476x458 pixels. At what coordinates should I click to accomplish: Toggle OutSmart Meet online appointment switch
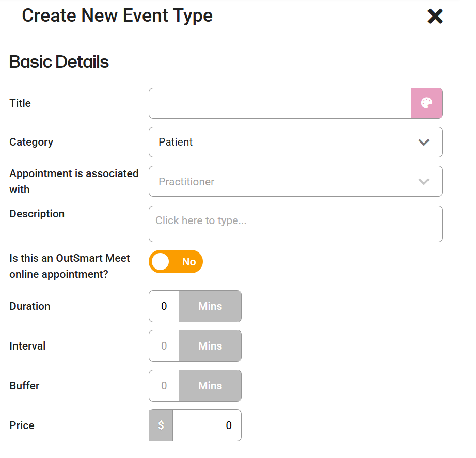[176, 261]
